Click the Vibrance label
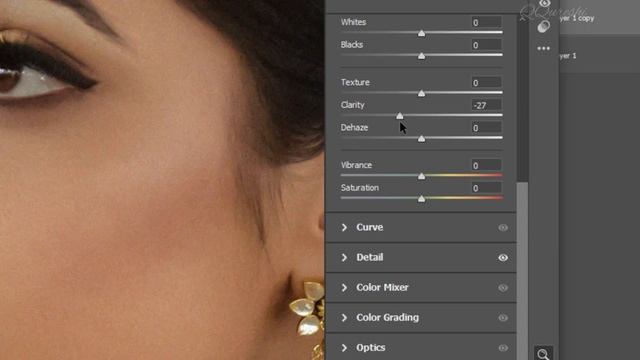 pyautogui.click(x=356, y=165)
